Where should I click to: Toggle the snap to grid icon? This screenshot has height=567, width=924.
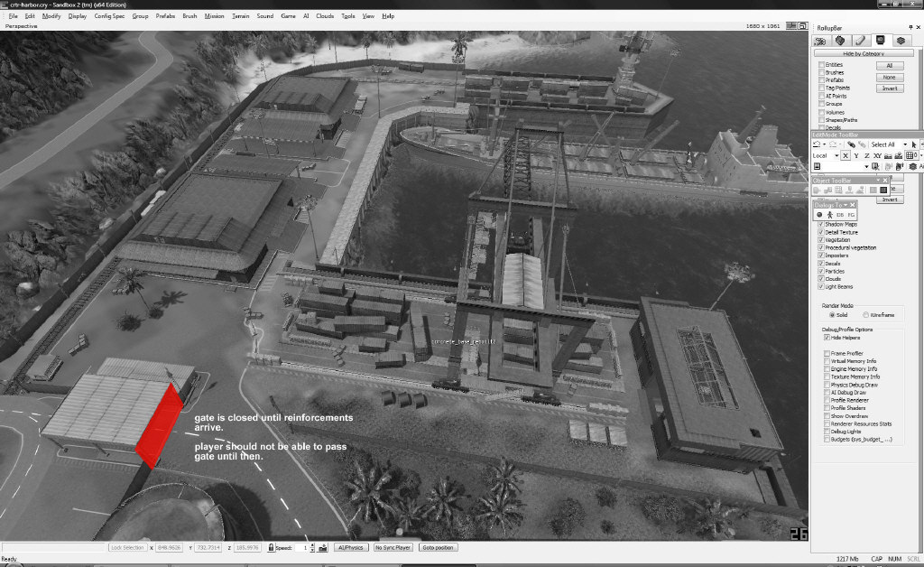[910, 155]
